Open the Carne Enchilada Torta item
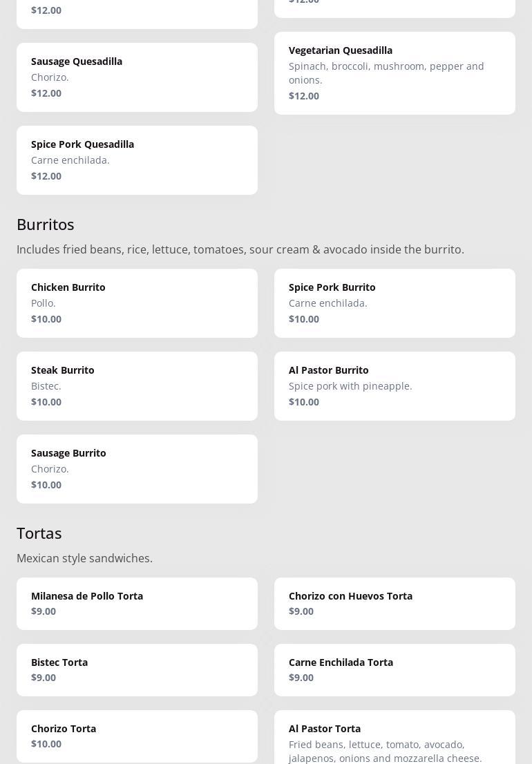Viewport: 532px width, 764px height. pyautogui.click(x=395, y=670)
